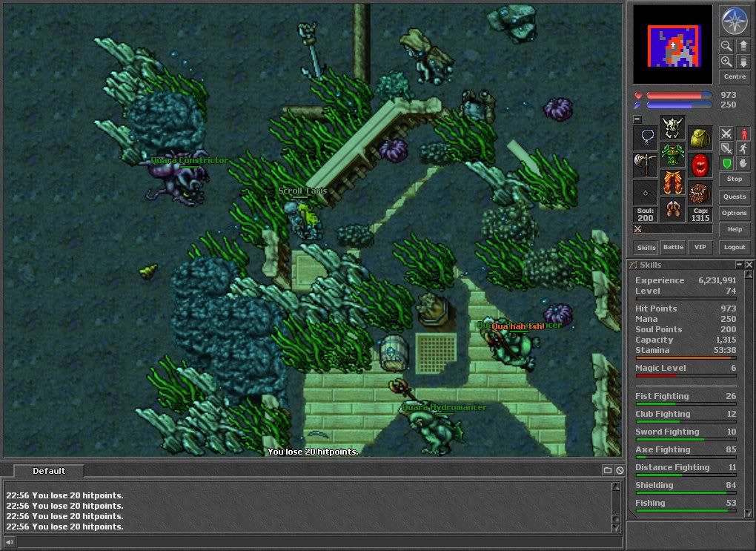Viewport: 756px width, 551px height.
Task: Click the Axe Fighting progress bar
Action: tap(686, 457)
